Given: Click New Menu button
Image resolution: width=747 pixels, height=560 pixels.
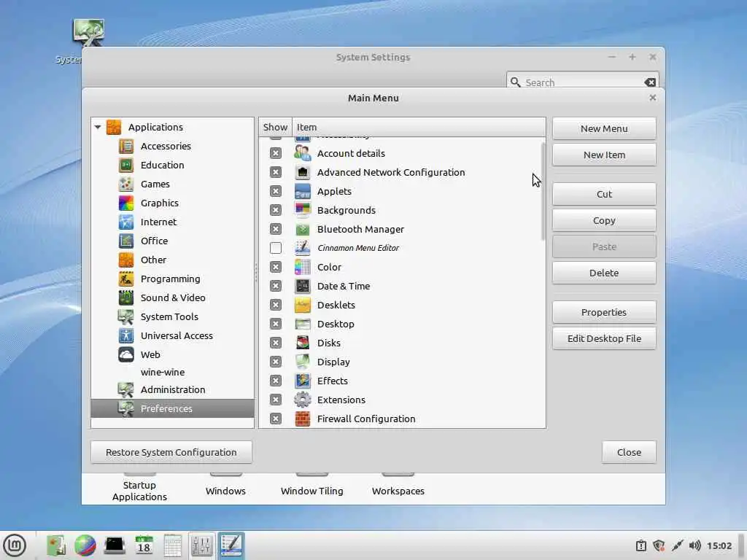Looking at the screenshot, I should point(604,128).
